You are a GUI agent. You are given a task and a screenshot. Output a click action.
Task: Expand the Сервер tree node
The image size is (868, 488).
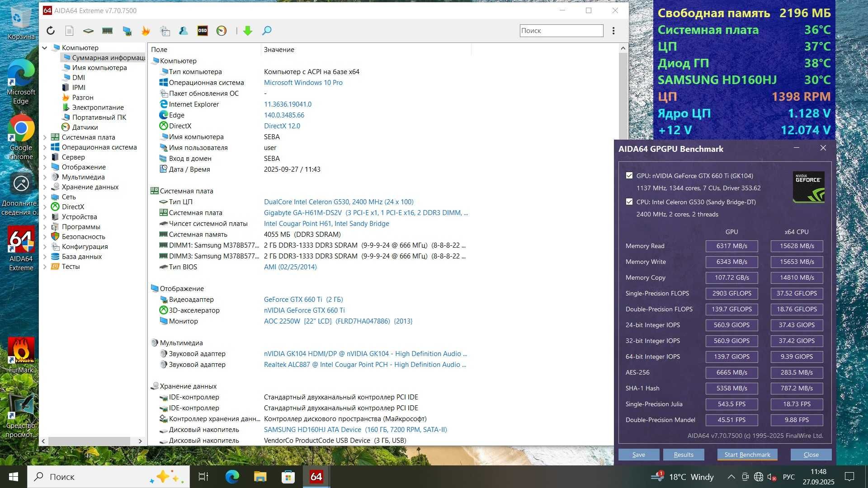point(45,157)
